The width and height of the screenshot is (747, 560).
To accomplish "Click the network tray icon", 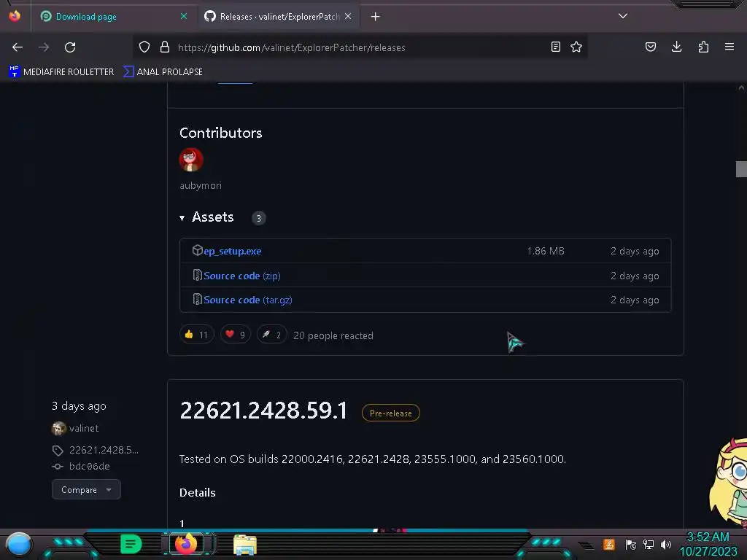I will (648, 544).
